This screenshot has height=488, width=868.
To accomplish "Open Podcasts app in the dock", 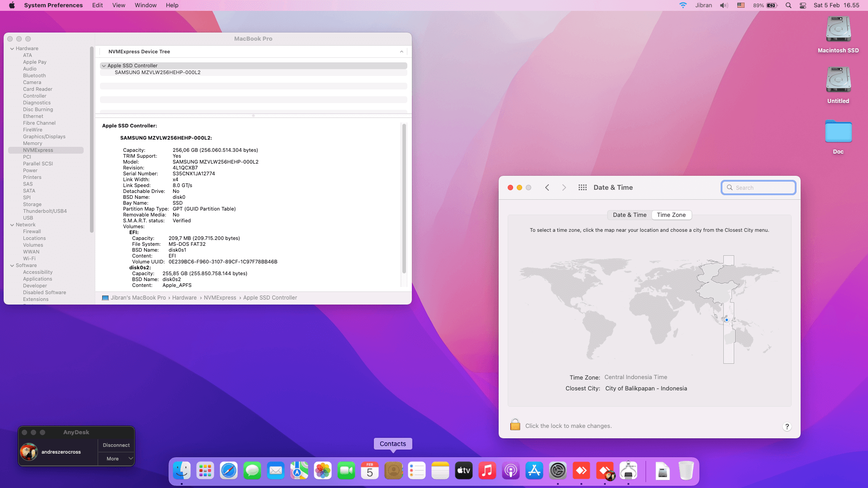I will (x=511, y=471).
